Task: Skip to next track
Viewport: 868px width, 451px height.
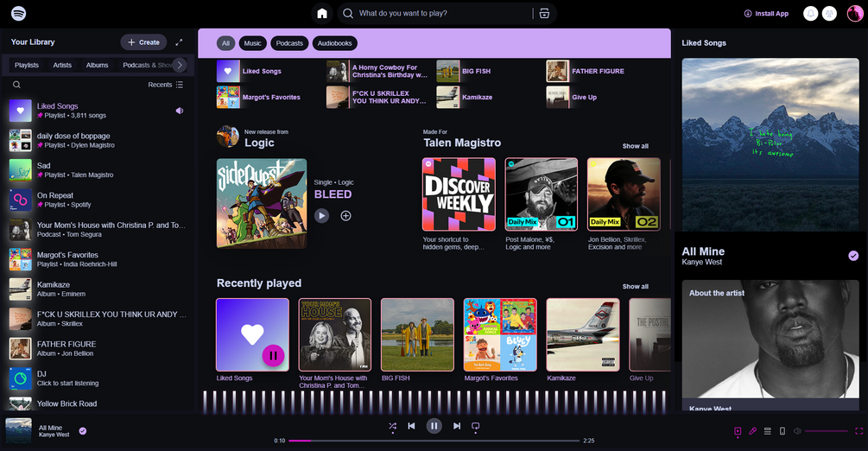Action: click(x=457, y=426)
